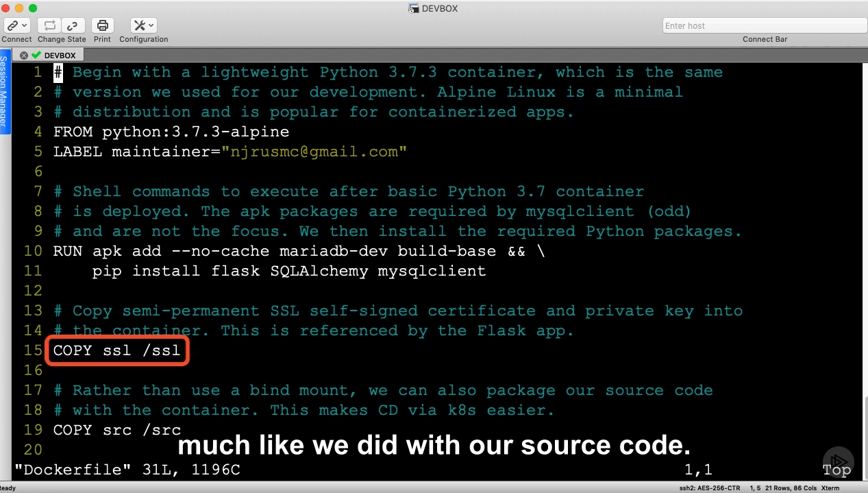868x493 pixels.
Task: Click the 'FROM python:3.7.3-alpine' line
Action: (x=171, y=132)
